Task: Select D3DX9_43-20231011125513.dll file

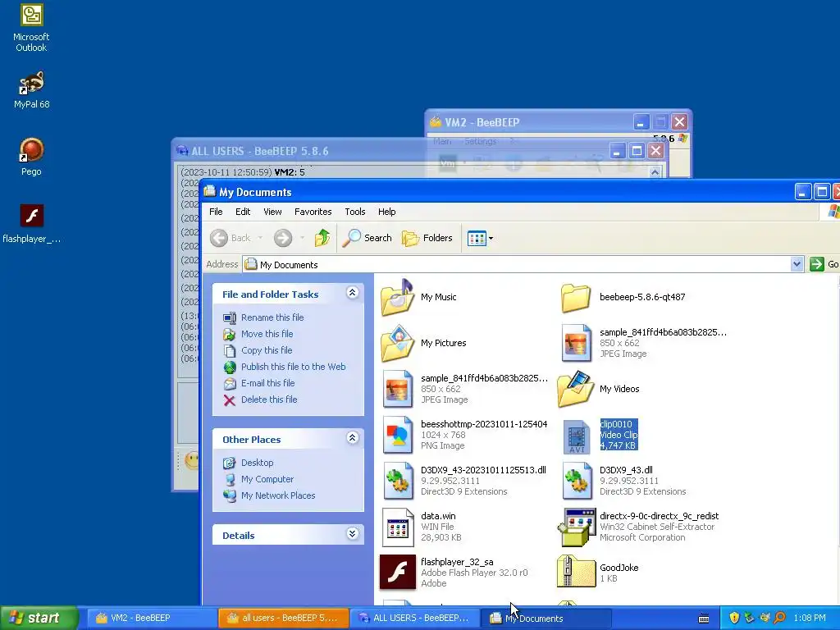Action: tap(464, 481)
